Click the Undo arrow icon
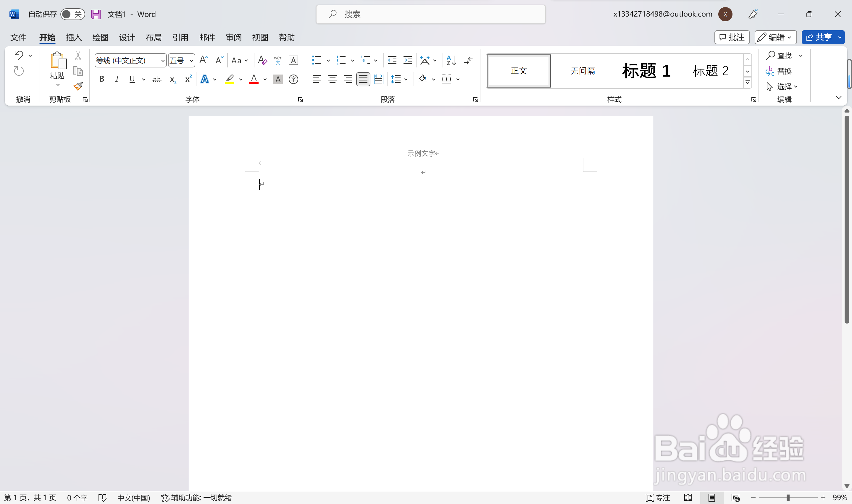This screenshot has width=852, height=504. 19,55
